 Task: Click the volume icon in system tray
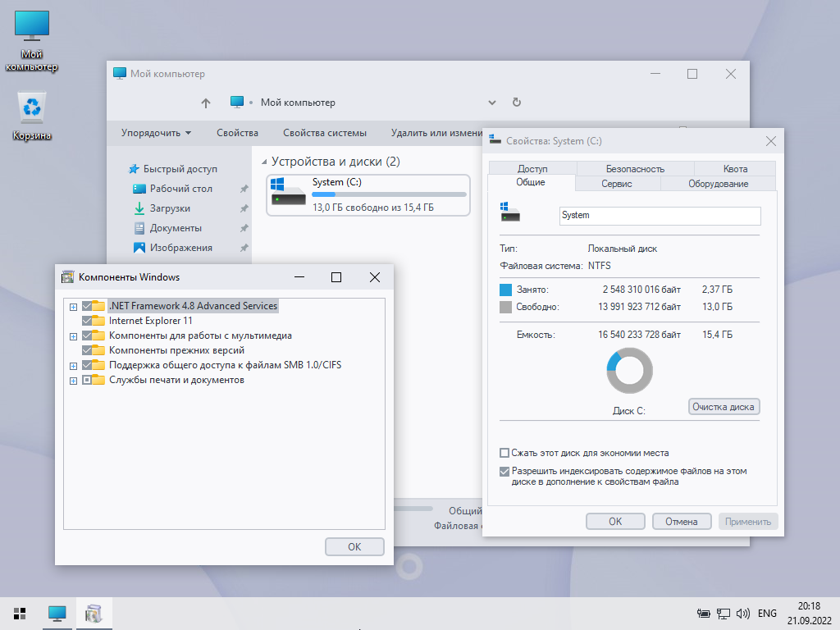(743, 613)
